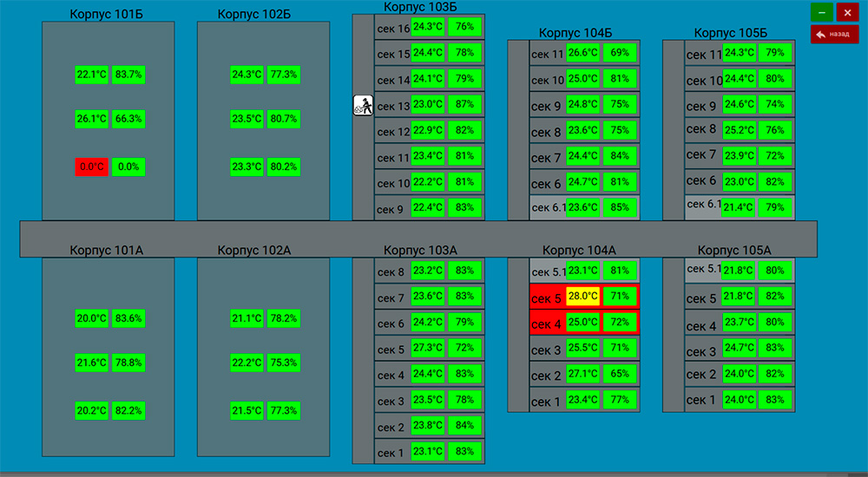Click the red close X button
The width and height of the screenshot is (868, 477).
coord(847,13)
